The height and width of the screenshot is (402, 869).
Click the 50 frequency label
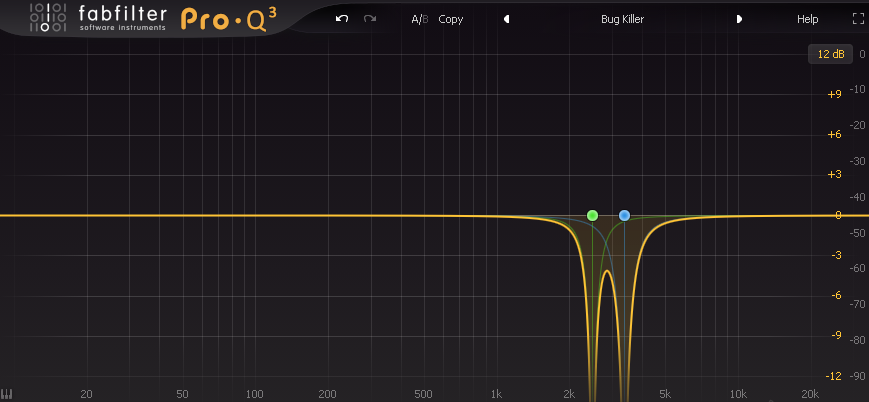tap(182, 394)
